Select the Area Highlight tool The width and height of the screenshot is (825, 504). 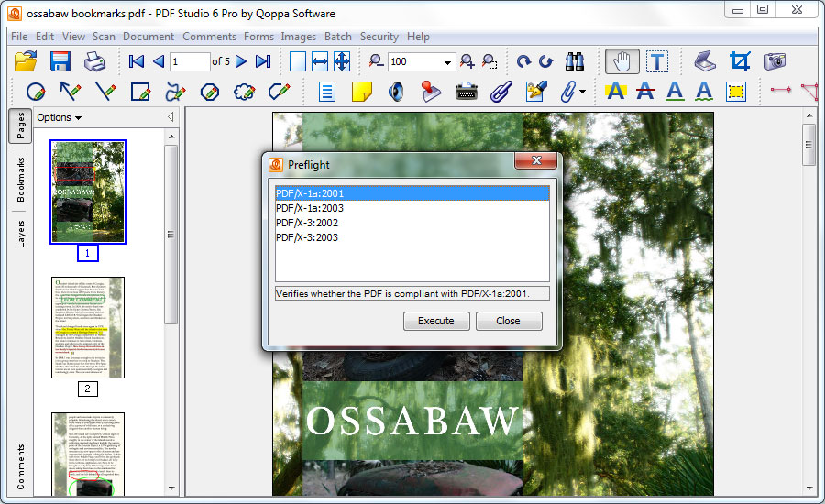(x=735, y=92)
